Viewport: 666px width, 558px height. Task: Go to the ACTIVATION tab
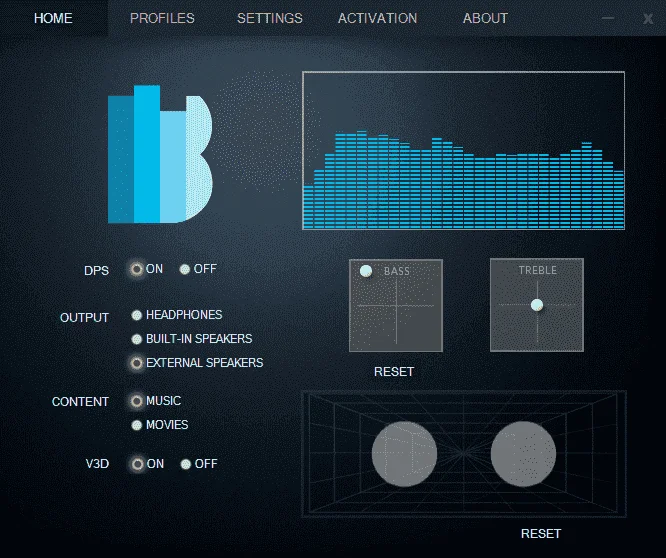click(x=377, y=18)
